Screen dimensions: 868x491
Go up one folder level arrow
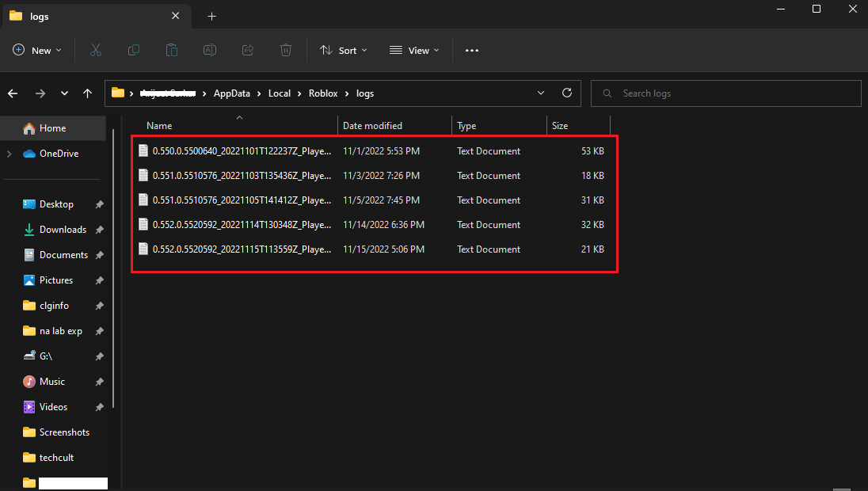pos(88,93)
